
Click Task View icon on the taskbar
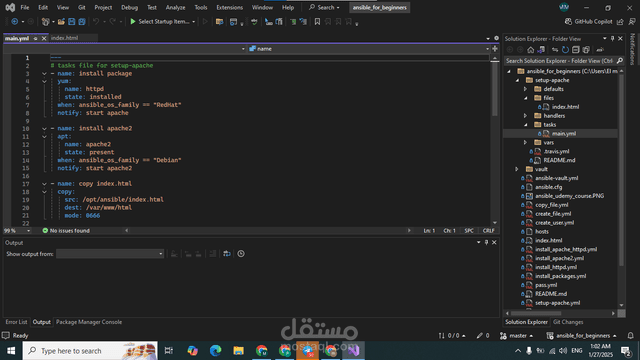169,351
